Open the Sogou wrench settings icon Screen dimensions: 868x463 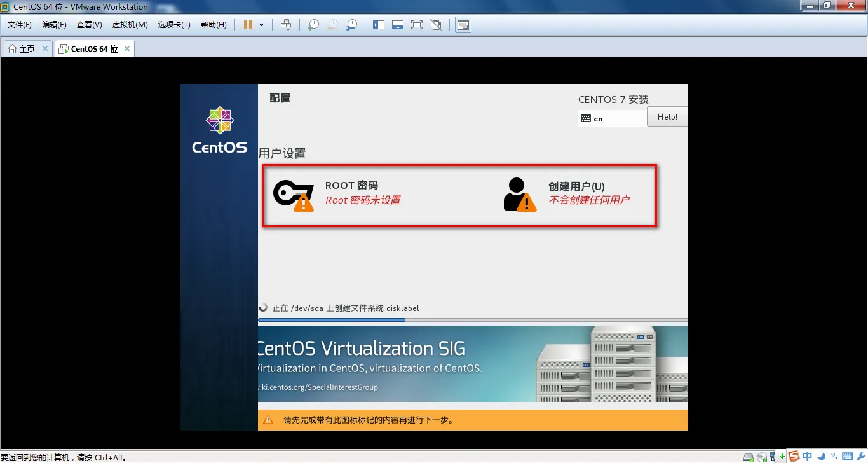point(861,456)
